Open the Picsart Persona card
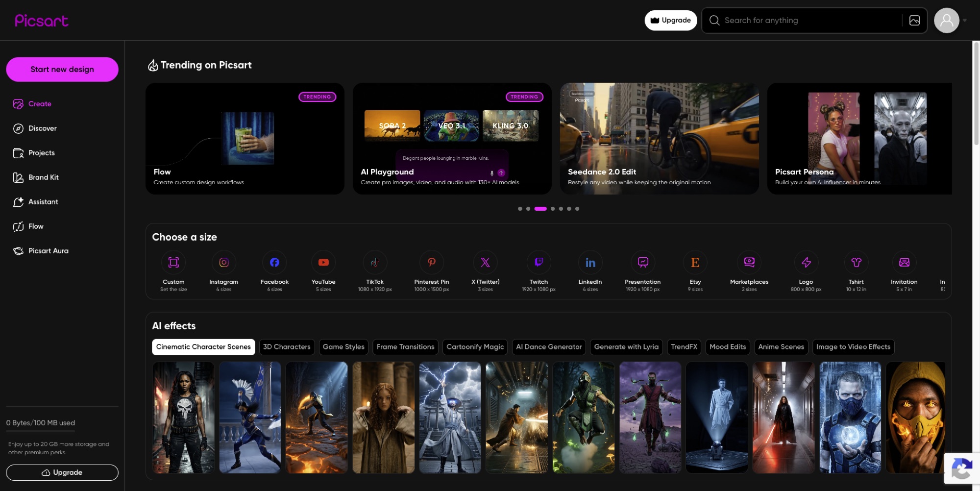Screen dimensions: 980x491 tap(859, 139)
